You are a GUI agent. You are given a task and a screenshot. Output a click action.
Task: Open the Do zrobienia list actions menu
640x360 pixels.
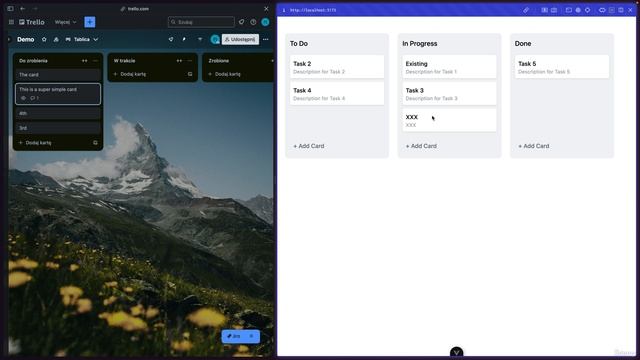pyautogui.click(x=96, y=61)
